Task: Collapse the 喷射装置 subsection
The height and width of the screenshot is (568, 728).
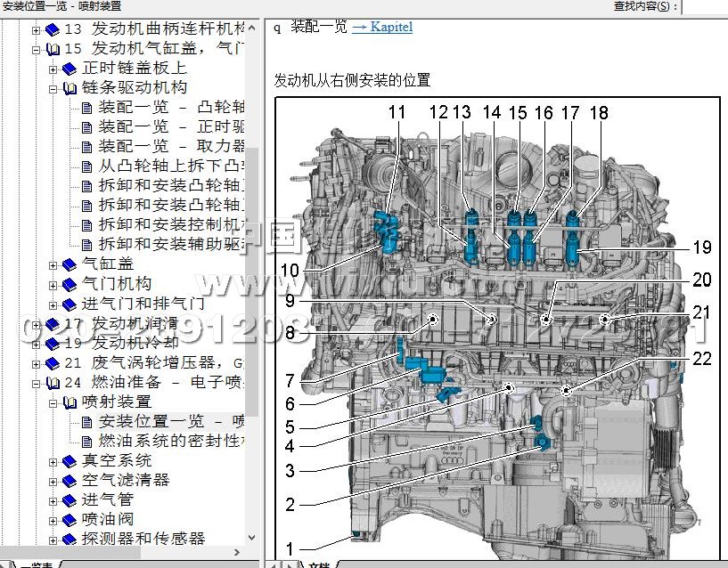Action: (53, 402)
